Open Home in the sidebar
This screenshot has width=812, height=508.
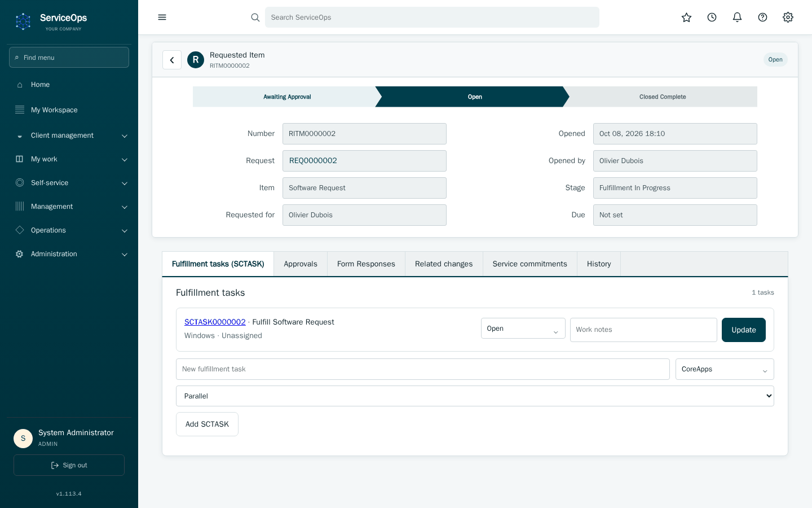69,85
